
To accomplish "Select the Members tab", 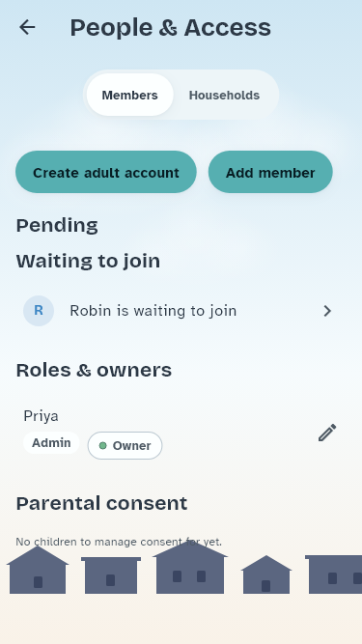I will [129, 96].
